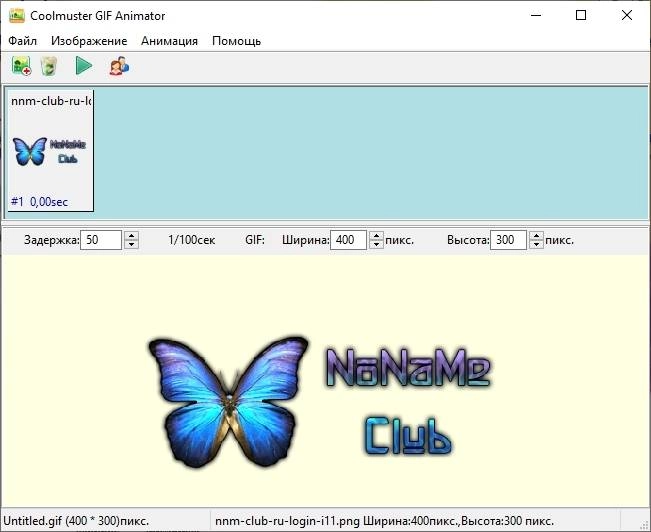Select frame #1 butterfly thumbnail
This screenshot has height=532, width=651.
click(51, 151)
